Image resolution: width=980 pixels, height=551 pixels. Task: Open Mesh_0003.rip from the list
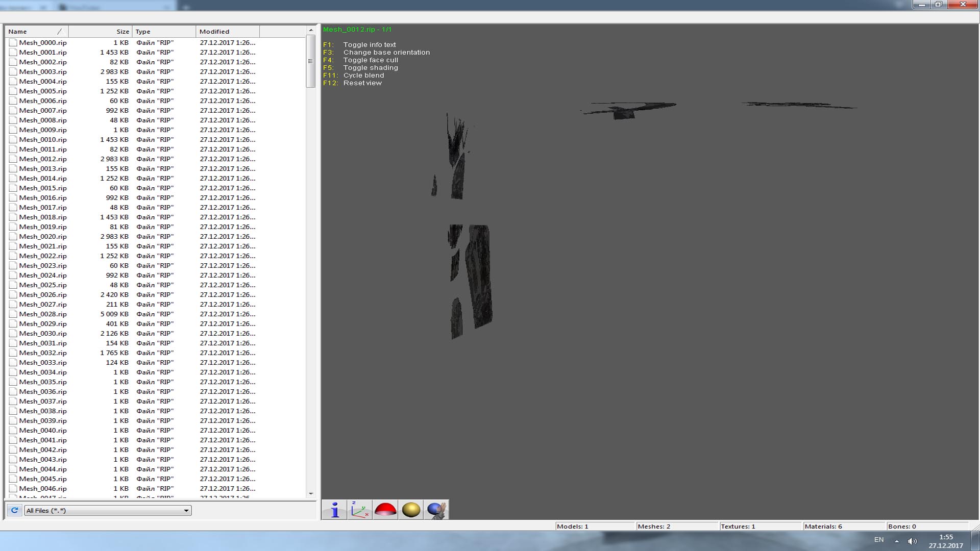(x=43, y=72)
